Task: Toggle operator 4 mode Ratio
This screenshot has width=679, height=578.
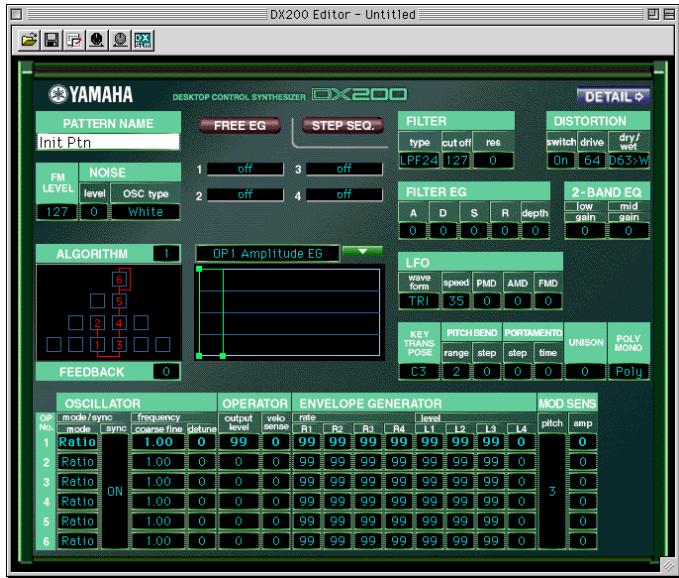Action: pos(78,501)
